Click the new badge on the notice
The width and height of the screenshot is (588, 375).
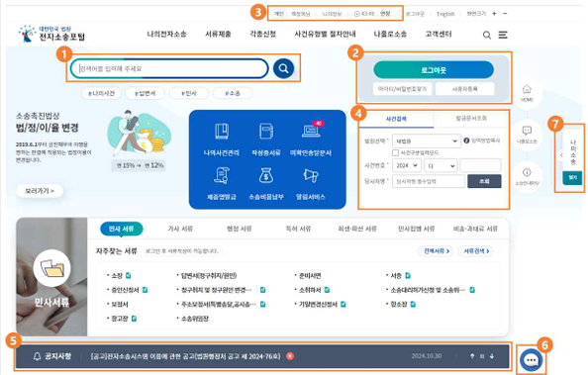click(290, 356)
